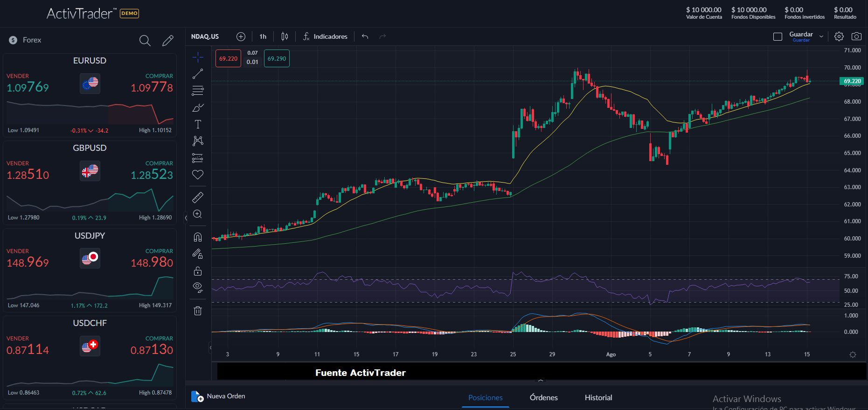Image resolution: width=868 pixels, height=410 pixels.
Task: Expand the Guardar layout dropdown arrow
Action: [x=821, y=36]
